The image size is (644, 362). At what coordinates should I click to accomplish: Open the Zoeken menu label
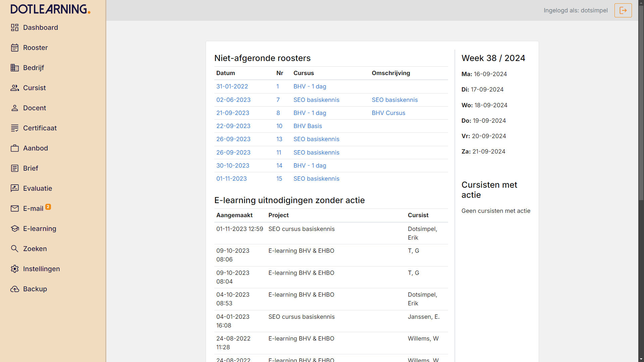[35, 249]
